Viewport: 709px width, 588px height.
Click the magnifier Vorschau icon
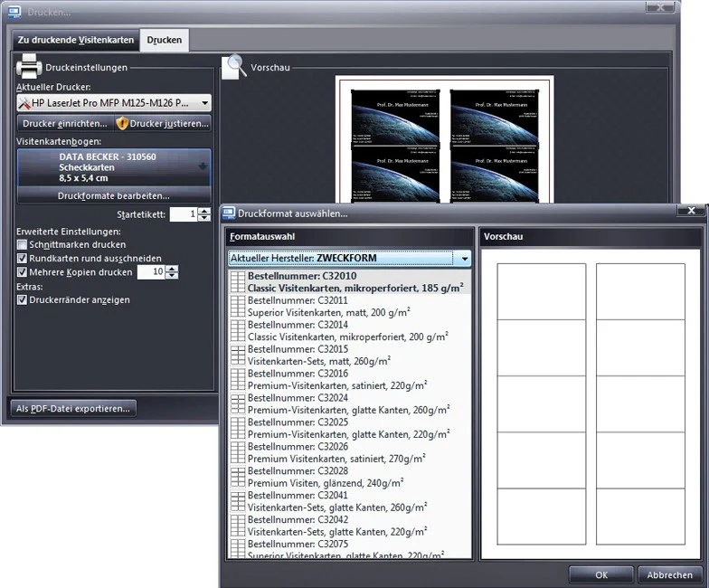pos(235,67)
